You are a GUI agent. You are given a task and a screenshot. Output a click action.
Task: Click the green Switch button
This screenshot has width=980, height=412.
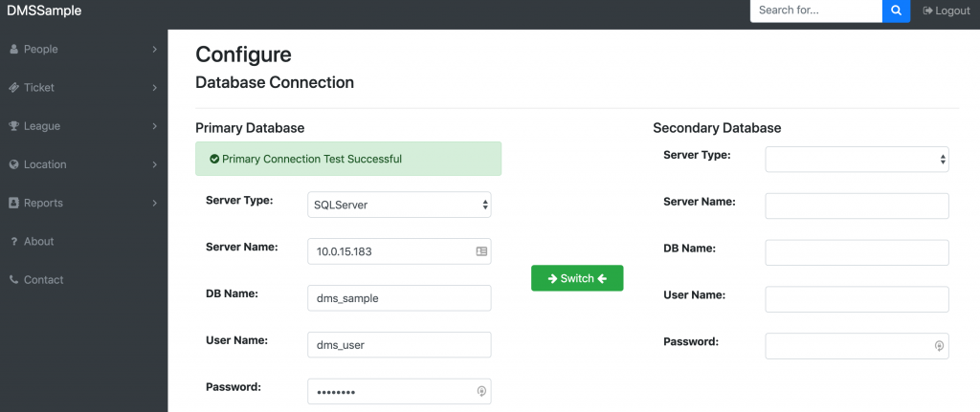pyautogui.click(x=577, y=278)
